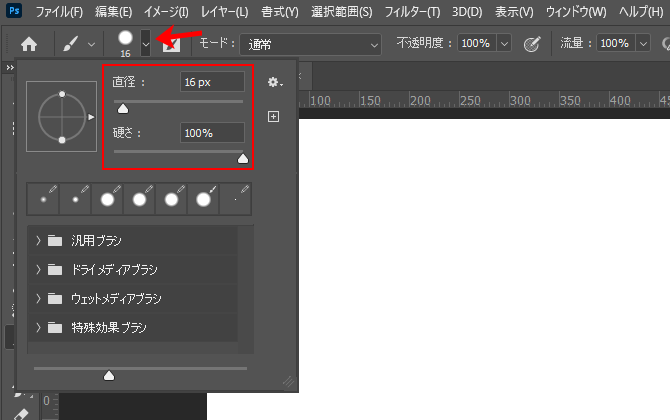Open the ウィンドウ(W) menu
The height and width of the screenshot is (420, 670).
[x=576, y=12]
